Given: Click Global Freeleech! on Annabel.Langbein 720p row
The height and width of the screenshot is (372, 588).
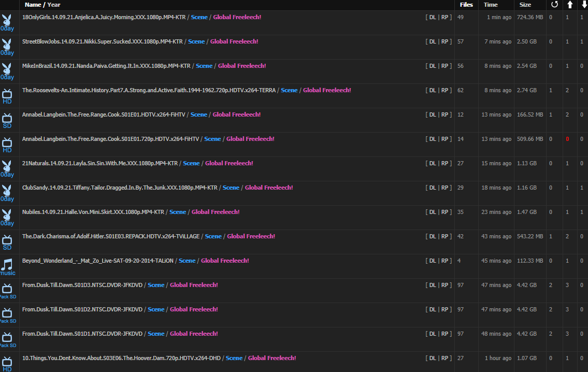Looking at the screenshot, I should (x=251, y=139).
